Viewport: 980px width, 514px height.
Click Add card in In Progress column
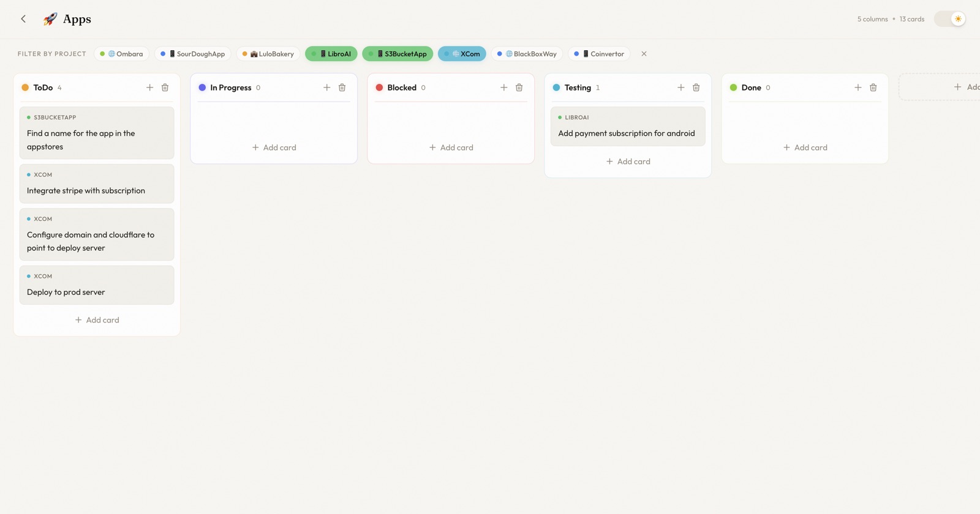tap(274, 147)
